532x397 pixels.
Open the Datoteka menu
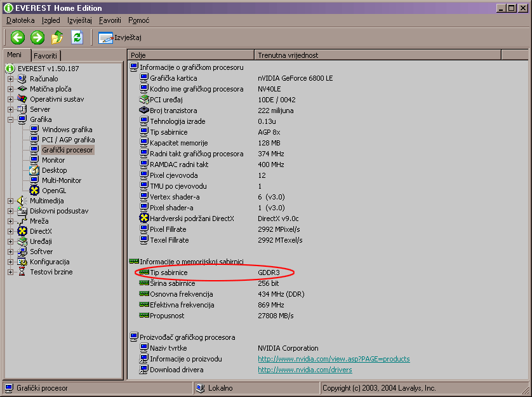point(20,20)
